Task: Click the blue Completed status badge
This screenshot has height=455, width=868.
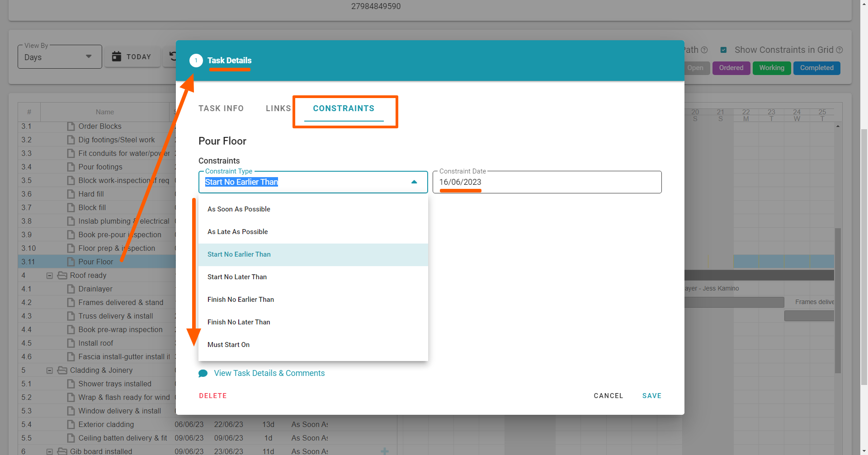Action: pos(816,68)
